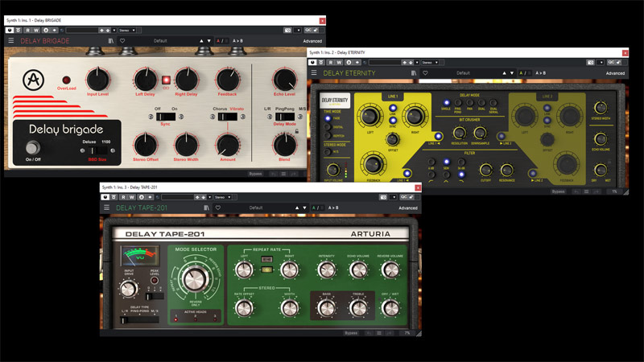Viewport: 644px width, 362px height.
Task: Open the Default preset name in Delay Tape-201
Action: (256, 208)
